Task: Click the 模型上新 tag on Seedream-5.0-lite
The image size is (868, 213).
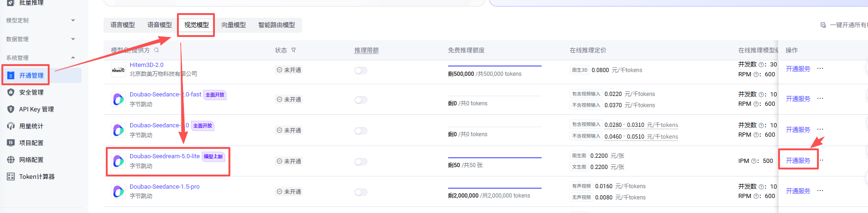Action: click(x=213, y=156)
